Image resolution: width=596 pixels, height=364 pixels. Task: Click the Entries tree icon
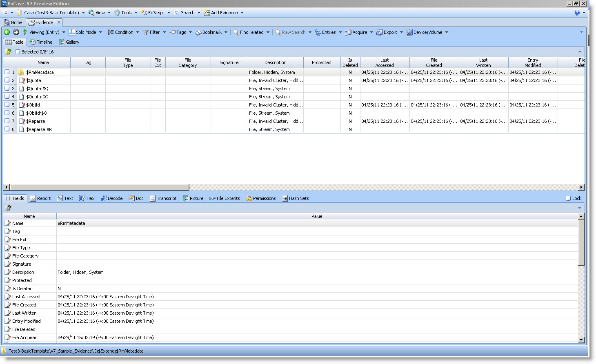point(318,32)
